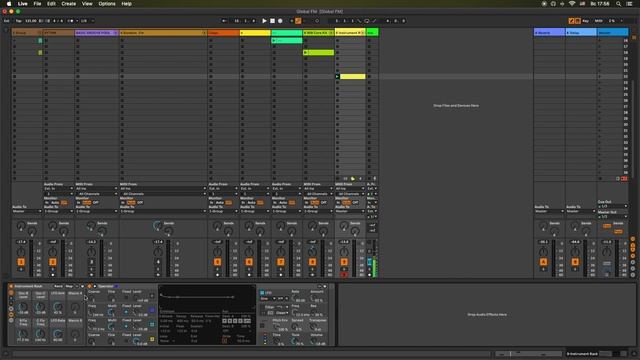
Task: Toggle the orange Automation Arm button
Action: [298, 21]
